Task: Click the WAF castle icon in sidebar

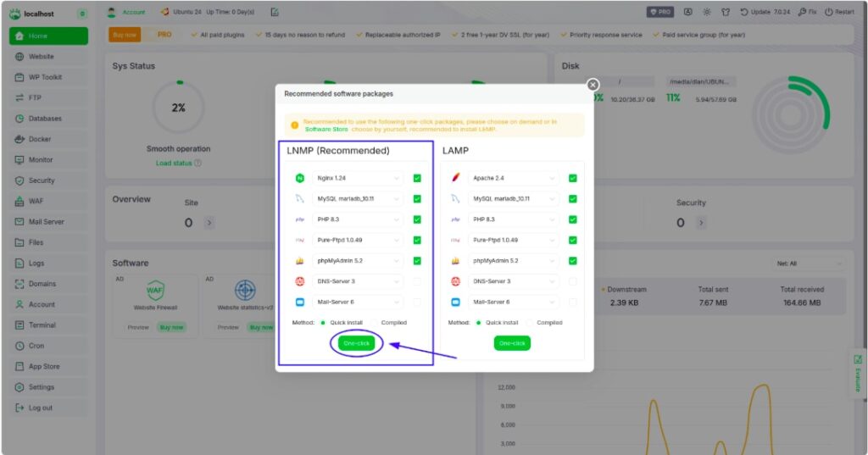Action: (19, 201)
